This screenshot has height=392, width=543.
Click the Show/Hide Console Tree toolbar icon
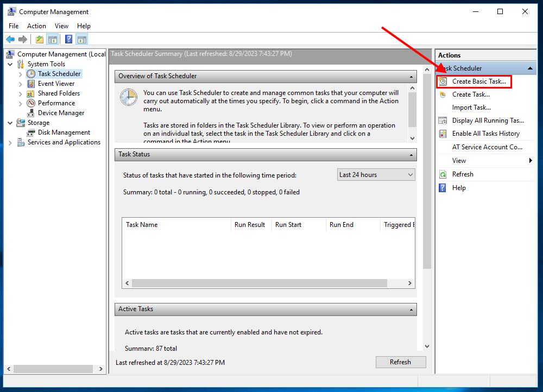coord(53,39)
